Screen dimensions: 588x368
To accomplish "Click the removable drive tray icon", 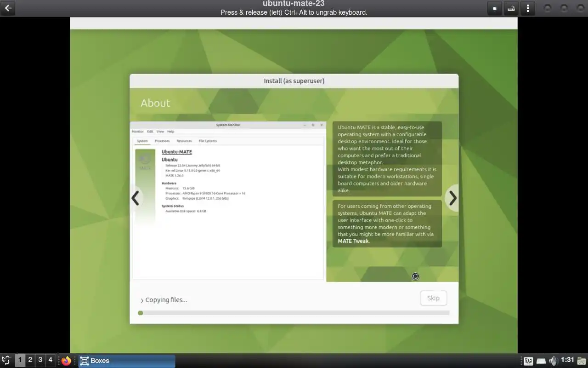I will (541, 361).
